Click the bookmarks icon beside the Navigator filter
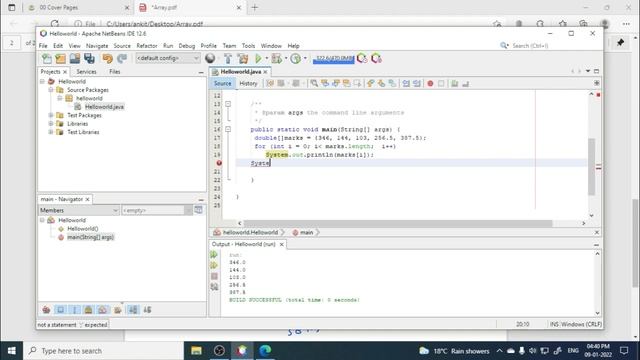640x360 pixels. 198,210
